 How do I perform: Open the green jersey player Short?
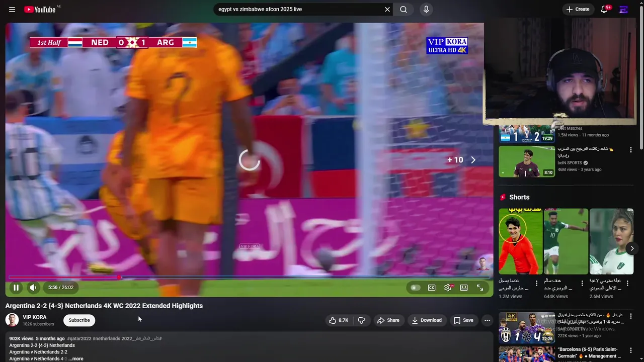[x=566, y=241]
